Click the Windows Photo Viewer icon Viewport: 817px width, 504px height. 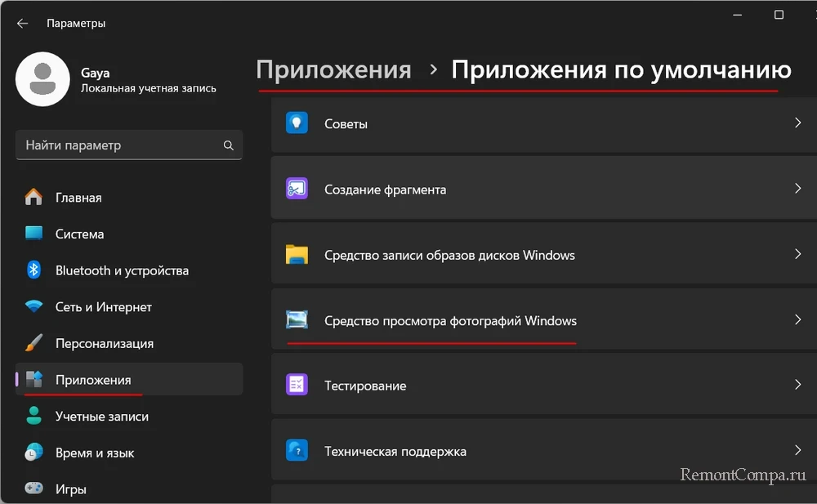296,320
